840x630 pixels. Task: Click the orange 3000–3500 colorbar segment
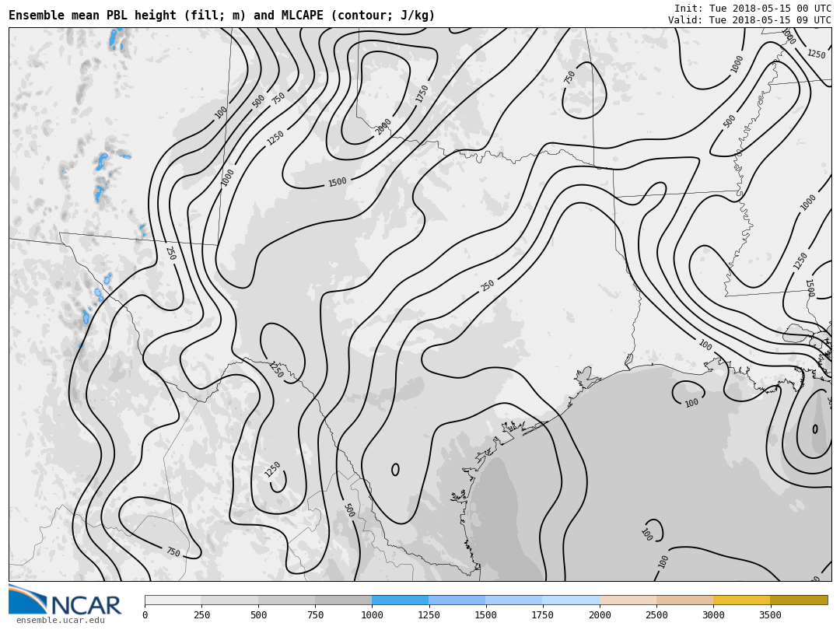[741, 600]
